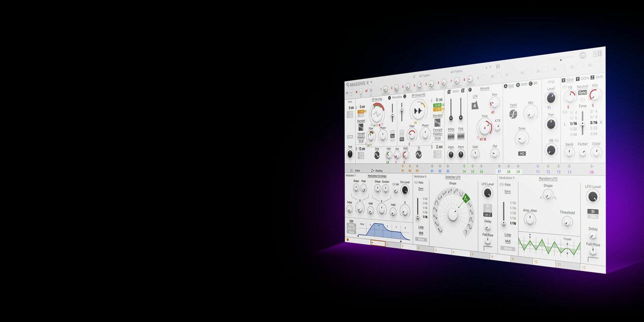This screenshot has width=644, height=322.
Task: Select the Verb reverb effect slot
Action: [x=597, y=77]
